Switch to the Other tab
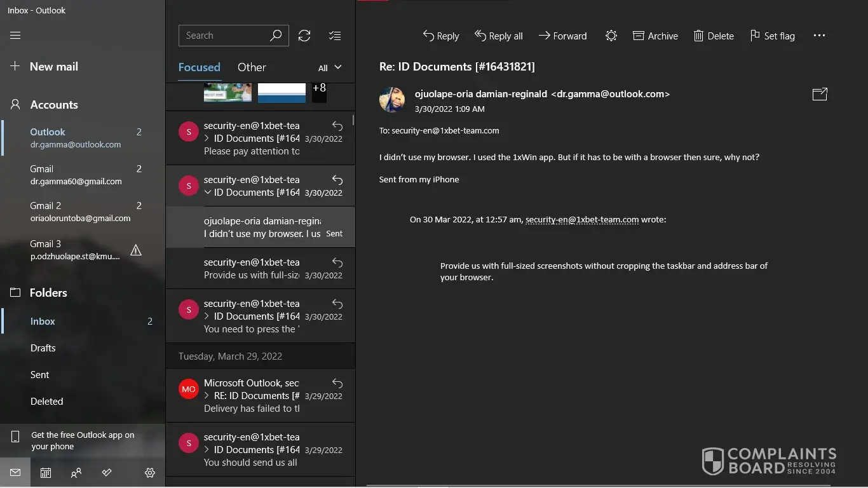 tap(252, 67)
